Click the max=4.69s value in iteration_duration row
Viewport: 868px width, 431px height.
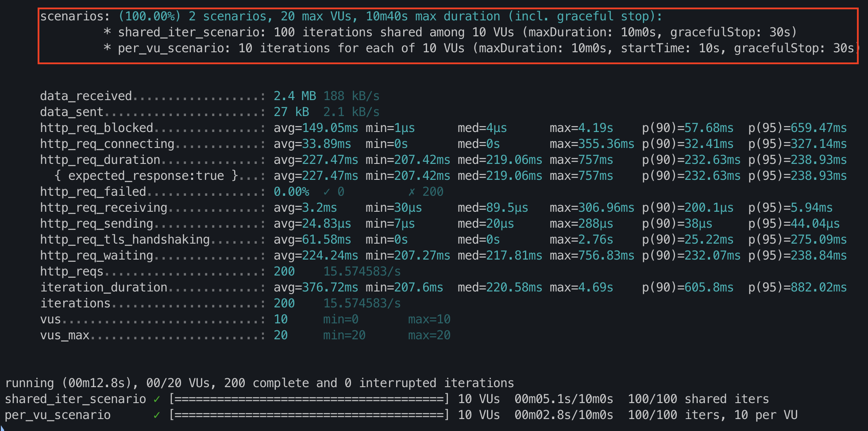(x=581, y=287)
